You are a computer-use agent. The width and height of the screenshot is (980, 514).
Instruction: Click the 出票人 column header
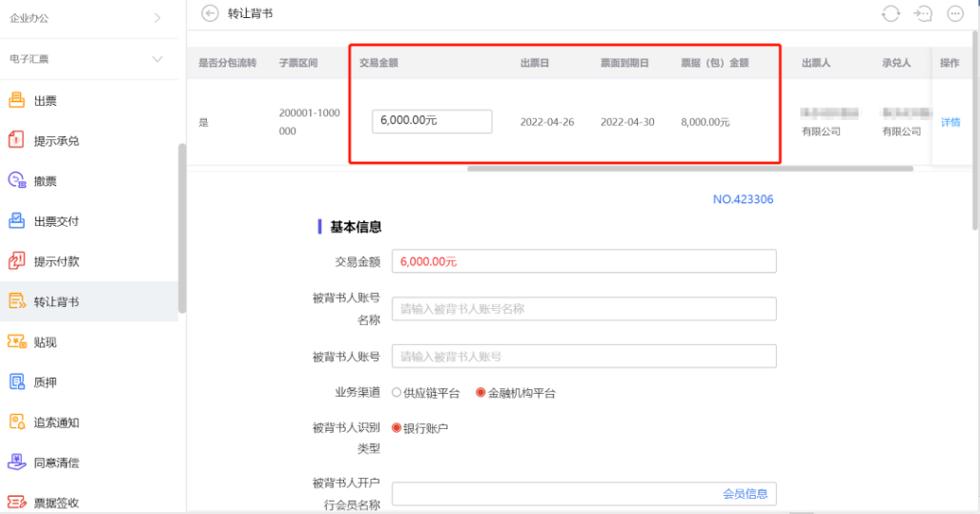(x=816, y=63)
